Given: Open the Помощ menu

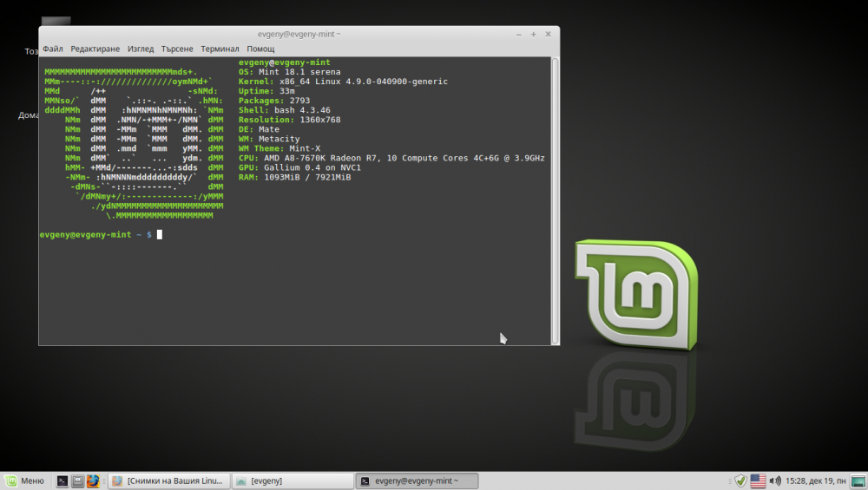Looking at the screenshot, I should pos(260,49).
